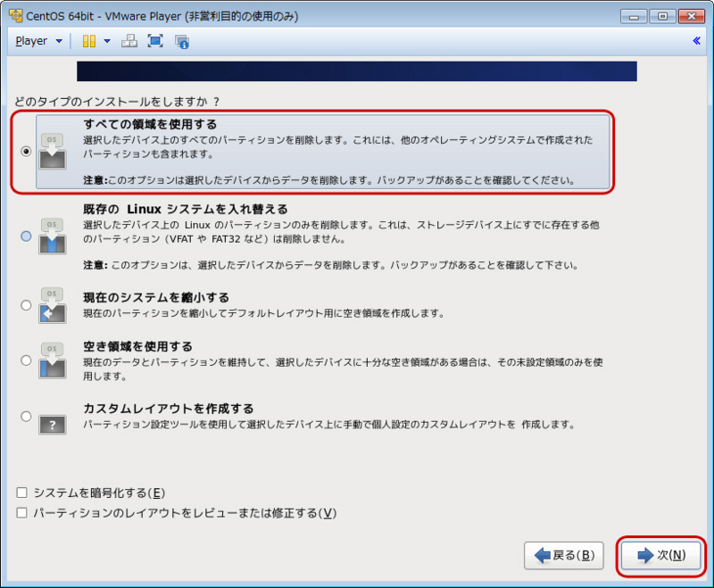714x588 pixels.
Task: Open the dropdown arrow next to the suspend icon
Action: tap(105, 40)
